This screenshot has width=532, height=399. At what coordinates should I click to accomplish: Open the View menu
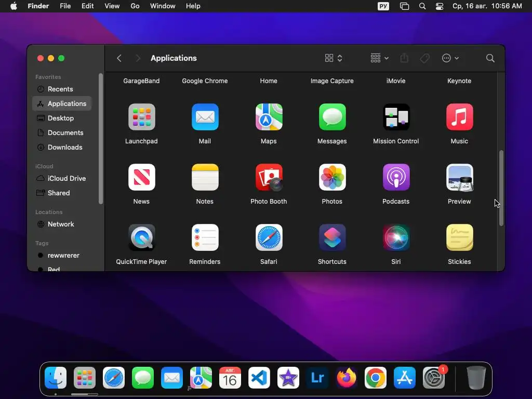(112, 6)
